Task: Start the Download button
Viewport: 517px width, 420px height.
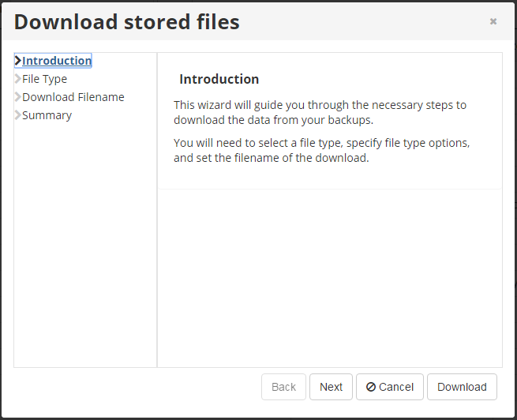Action: [x=462, y=387]
